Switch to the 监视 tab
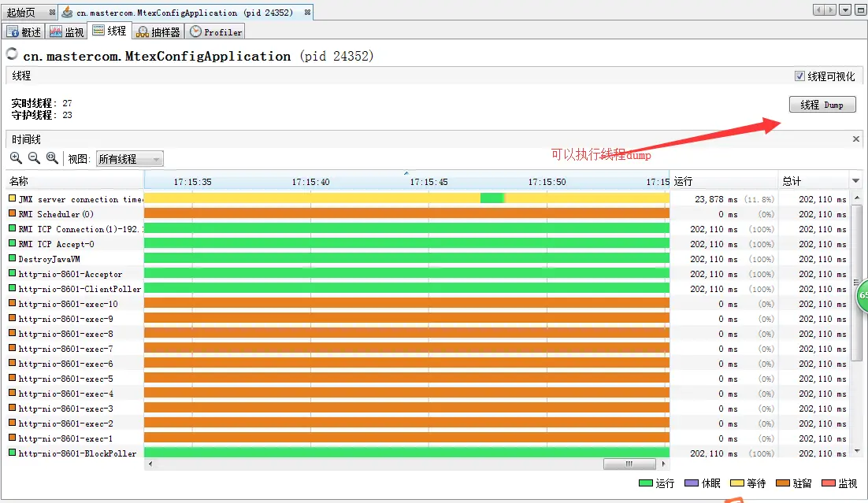 pos(66,32)
